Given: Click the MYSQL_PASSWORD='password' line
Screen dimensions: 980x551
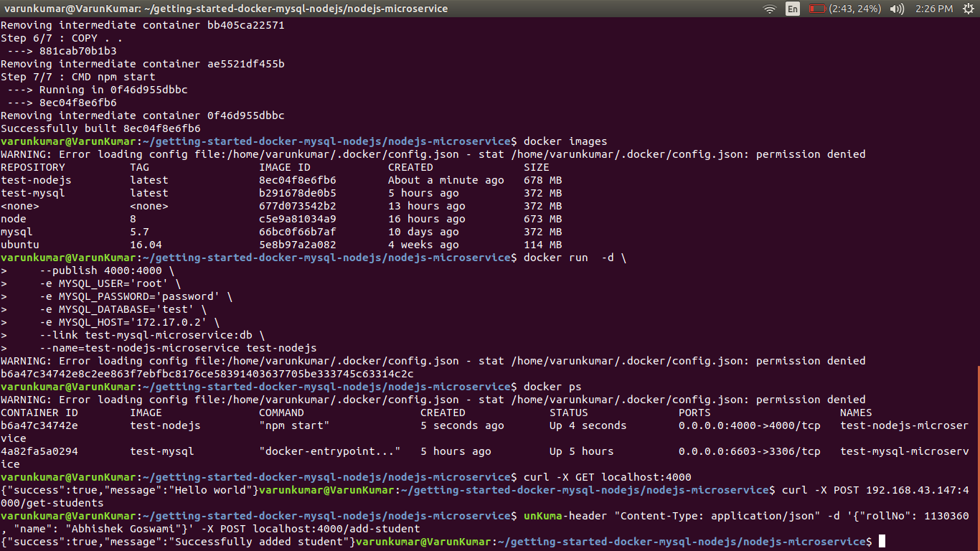Looking at the screenshot, I should tap(136, 296).
